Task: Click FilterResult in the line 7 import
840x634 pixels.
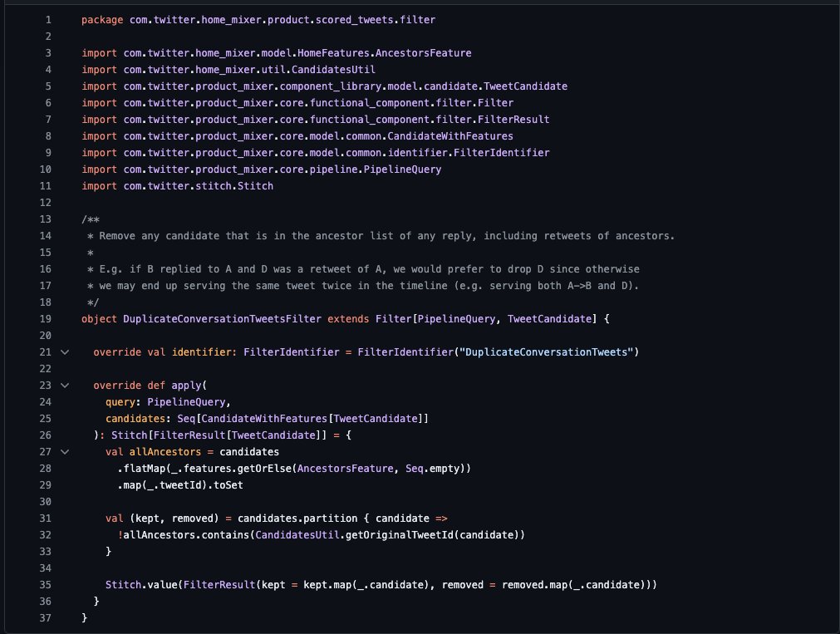Action: click(513, 120)
